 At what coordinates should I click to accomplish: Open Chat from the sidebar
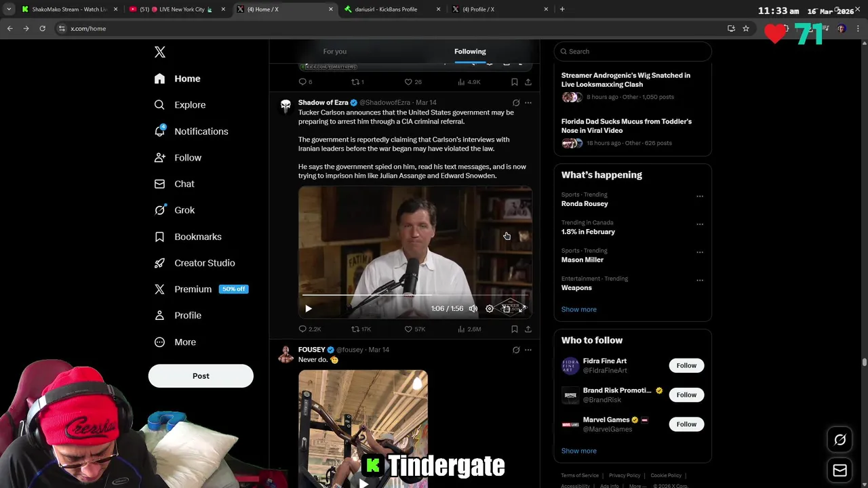[174, 184]
